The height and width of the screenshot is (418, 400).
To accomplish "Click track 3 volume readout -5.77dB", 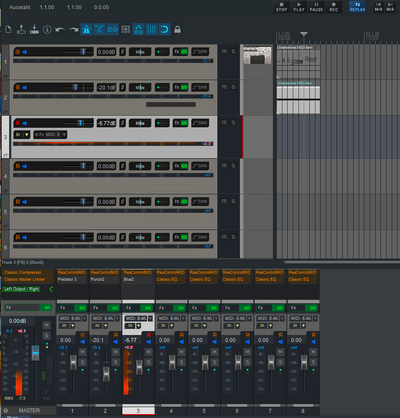I will click(x=106, y=123).
